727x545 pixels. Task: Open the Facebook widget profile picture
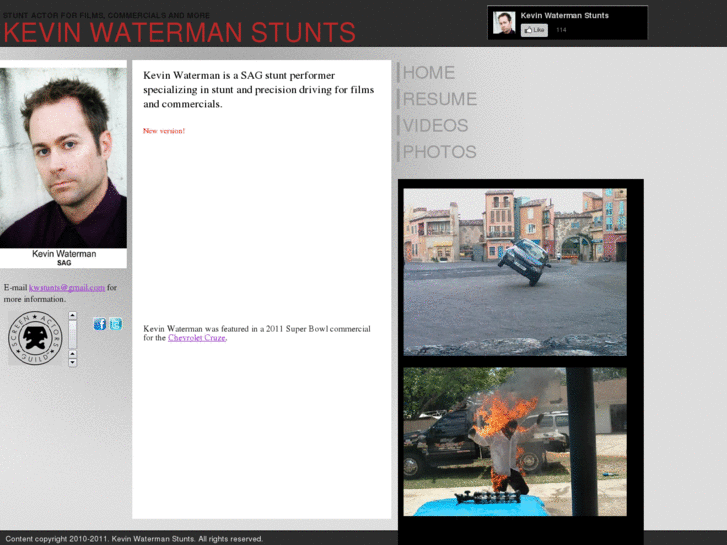coord(504,23)
